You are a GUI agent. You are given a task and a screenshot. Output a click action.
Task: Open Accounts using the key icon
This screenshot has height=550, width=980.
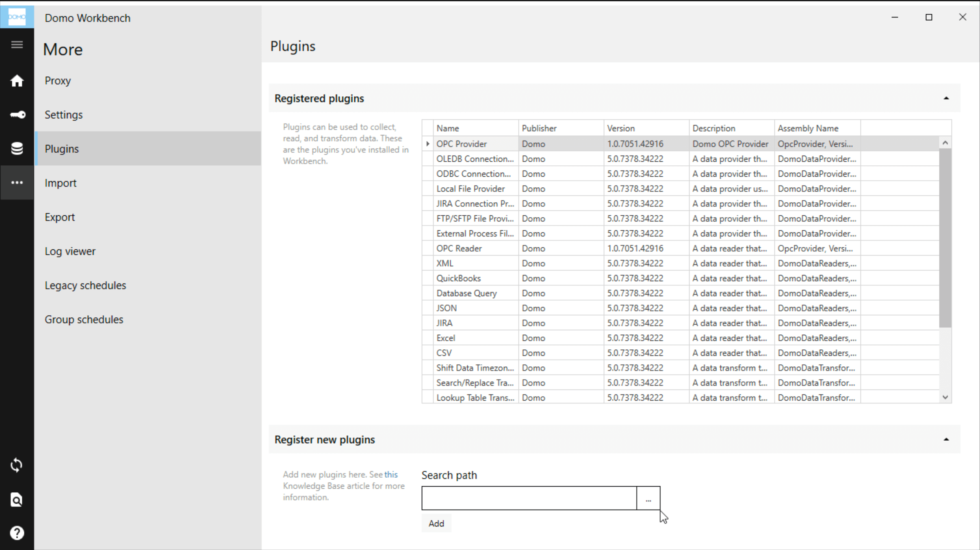pos(17,115)
